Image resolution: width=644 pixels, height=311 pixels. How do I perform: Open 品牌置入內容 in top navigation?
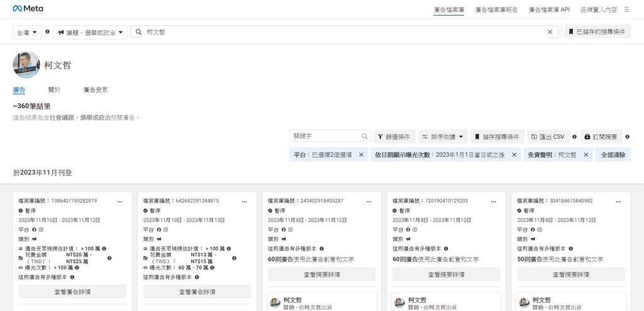[x=599, y=10]
